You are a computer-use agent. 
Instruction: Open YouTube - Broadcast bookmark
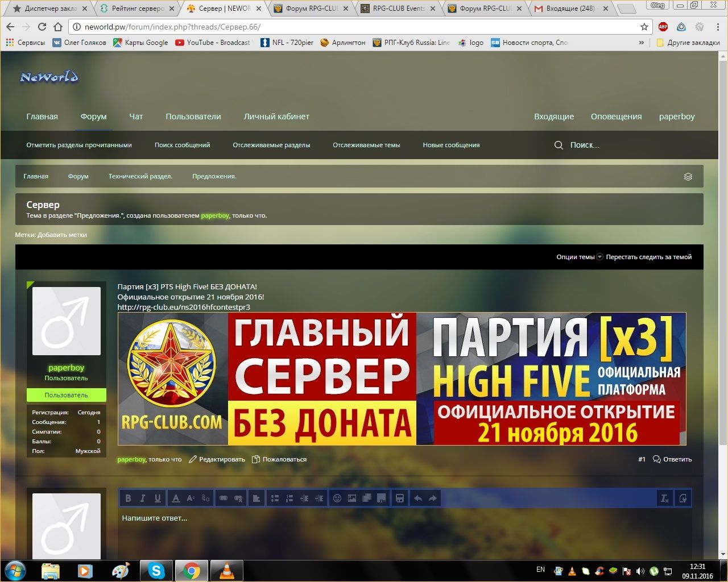pos(213,43)
